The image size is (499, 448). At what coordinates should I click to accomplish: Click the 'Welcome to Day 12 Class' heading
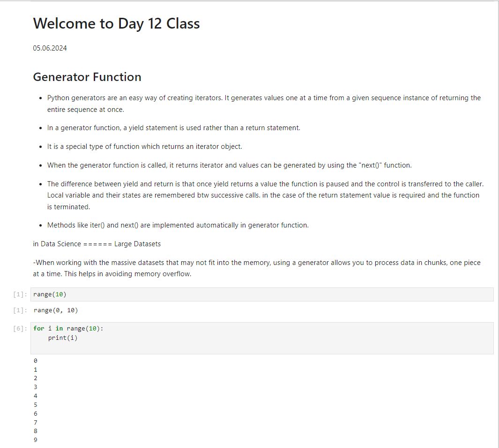[116, 23]
